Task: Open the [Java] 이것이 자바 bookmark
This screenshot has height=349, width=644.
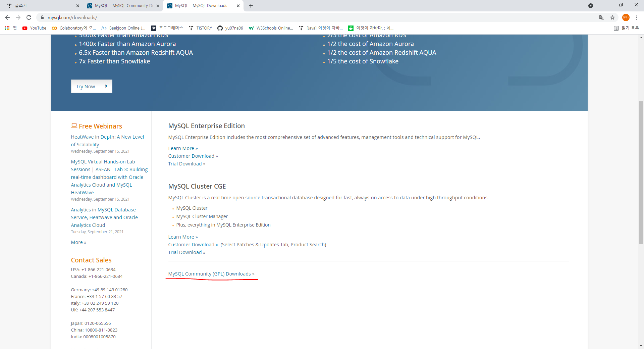Action: pos(321,28)
